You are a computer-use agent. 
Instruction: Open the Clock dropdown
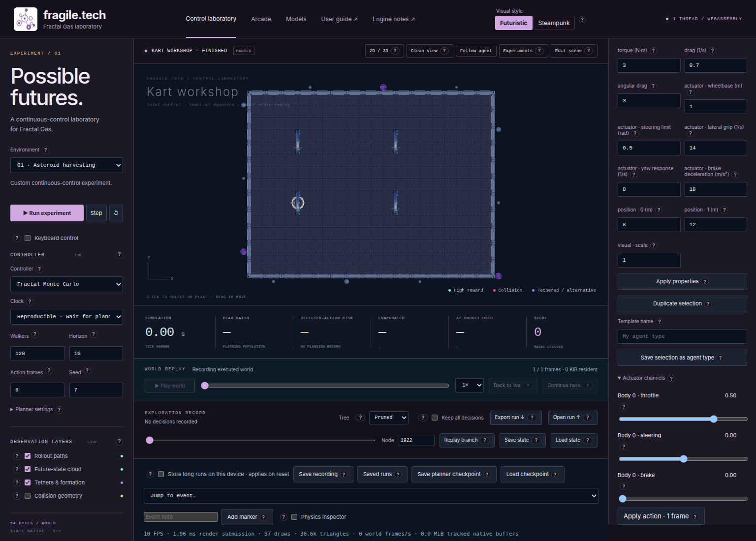(x=66, y=317)
